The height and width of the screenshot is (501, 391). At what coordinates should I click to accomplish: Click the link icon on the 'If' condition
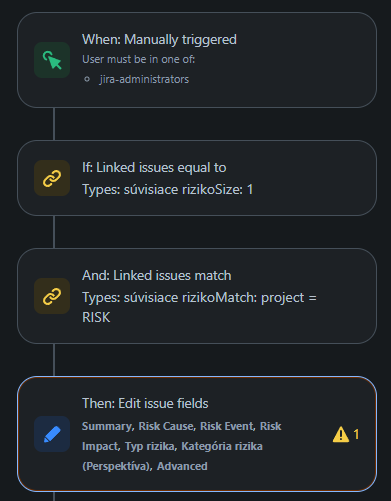52,178
